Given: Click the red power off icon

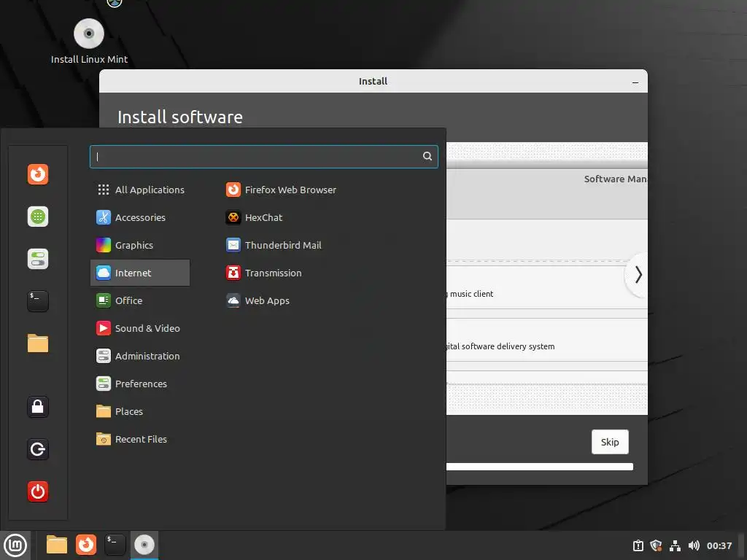Looking at the screenshot, I should (x=38, y=491).
